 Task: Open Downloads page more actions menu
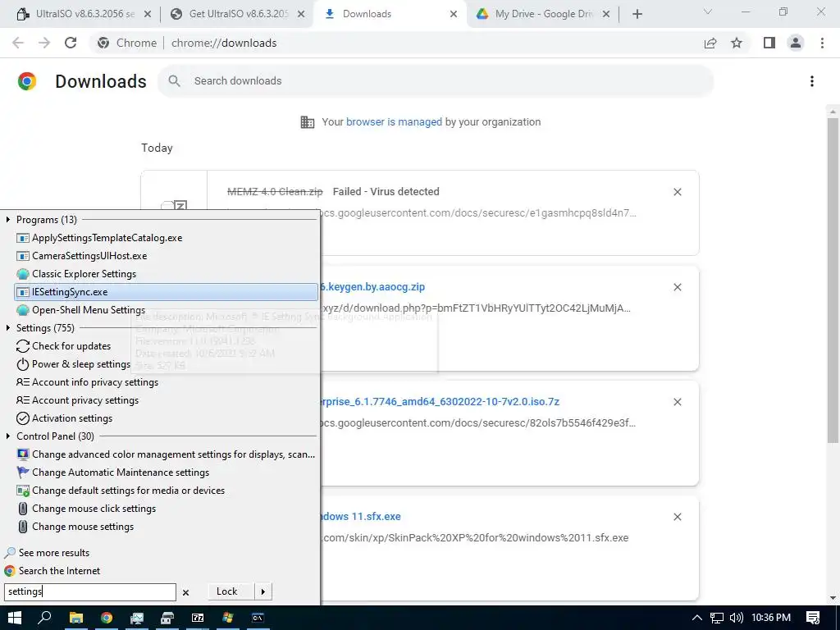click(812, 81)
